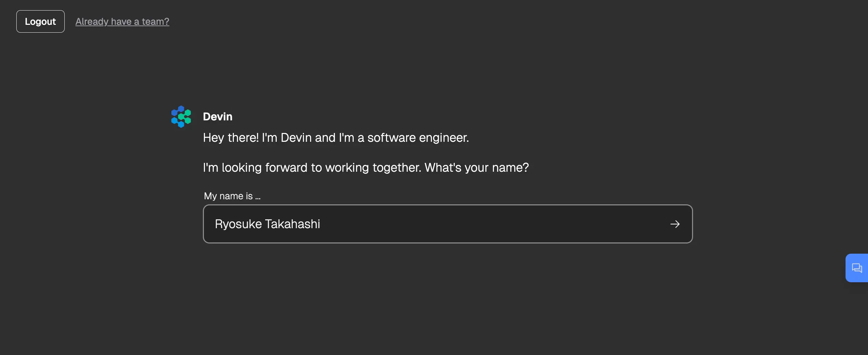Screen dimensions: 868x355
Task: Click the "My name is ..." label
Action: 232,196
